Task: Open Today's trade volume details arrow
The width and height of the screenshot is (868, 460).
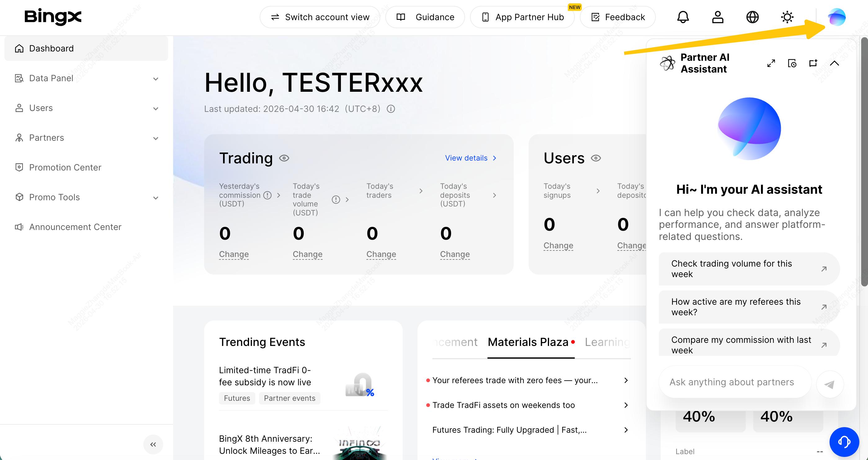Action: [347, 200]
